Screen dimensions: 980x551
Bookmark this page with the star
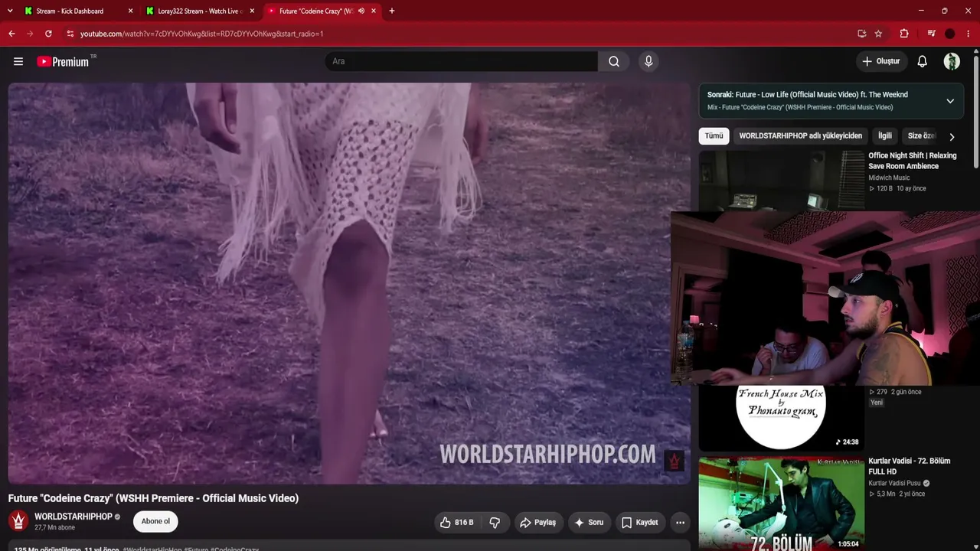click(878, 34)
